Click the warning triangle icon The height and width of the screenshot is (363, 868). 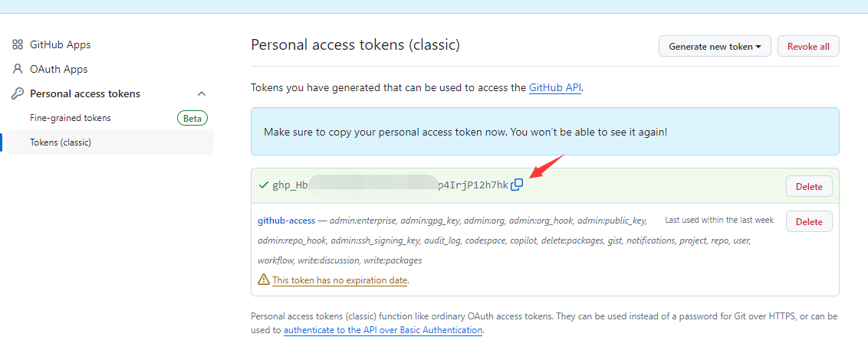(x=264, y=280)
